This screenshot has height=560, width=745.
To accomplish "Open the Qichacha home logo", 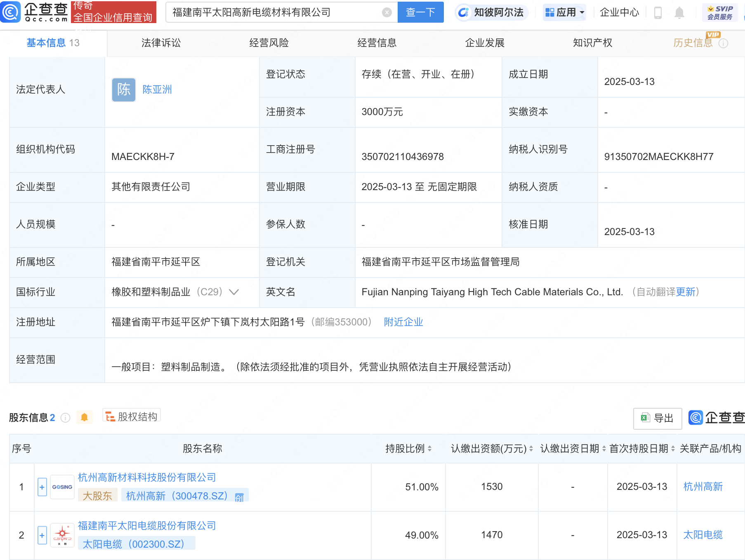I will pyautogui.click(x=35, y=12).
